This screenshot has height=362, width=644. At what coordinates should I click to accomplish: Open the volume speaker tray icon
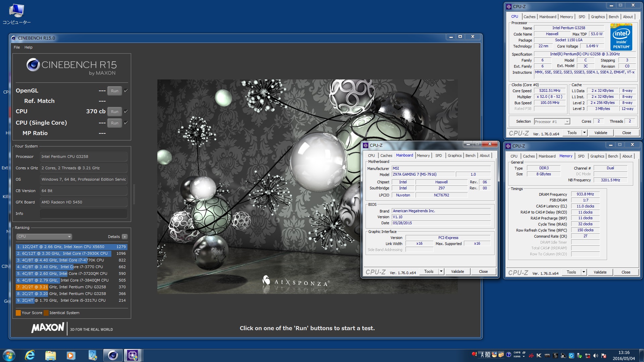tap(596, 356)
